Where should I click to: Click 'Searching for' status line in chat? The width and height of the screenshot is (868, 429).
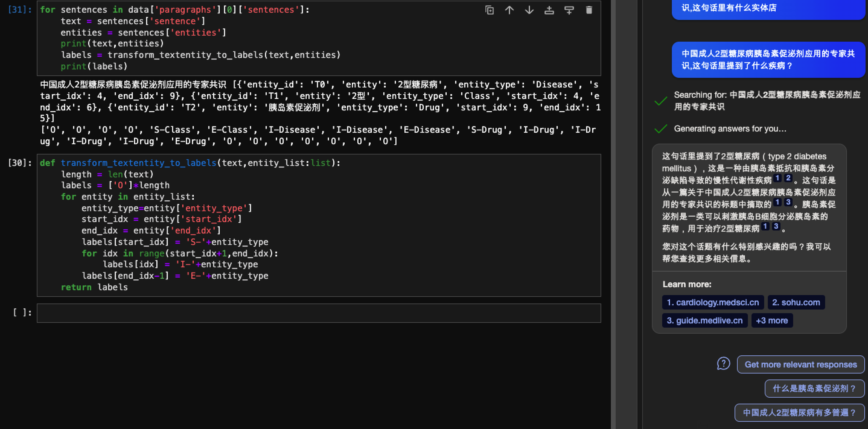click(767, 101)
